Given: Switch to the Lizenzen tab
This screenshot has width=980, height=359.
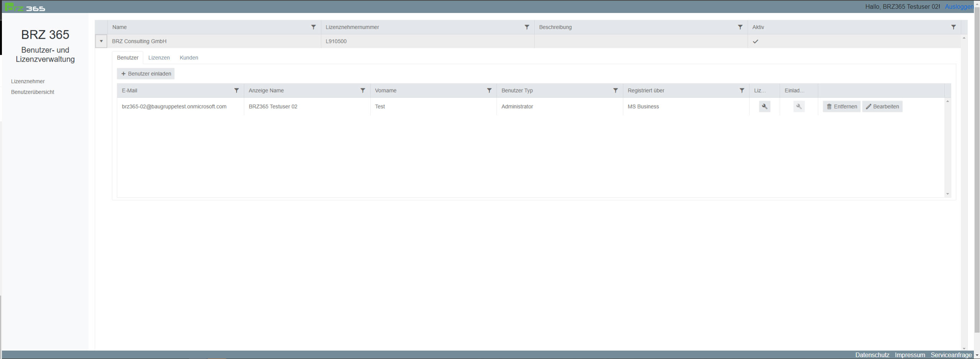Looking at the screenshot, I should [159, 58].
